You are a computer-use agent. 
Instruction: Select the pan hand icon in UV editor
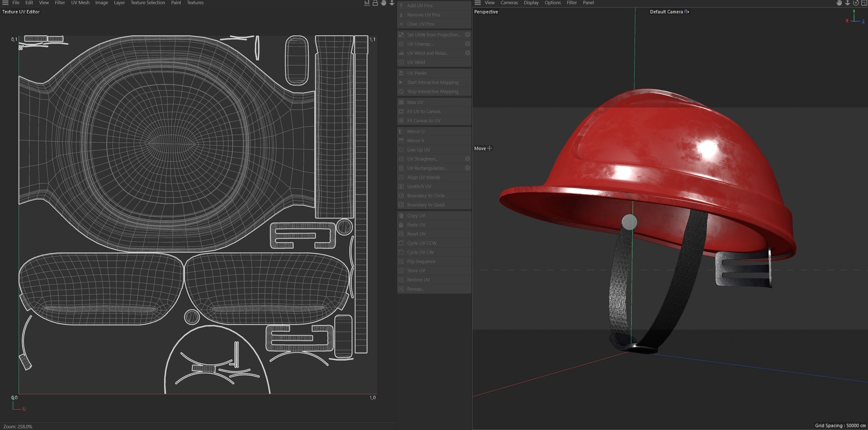coord(383,3)
